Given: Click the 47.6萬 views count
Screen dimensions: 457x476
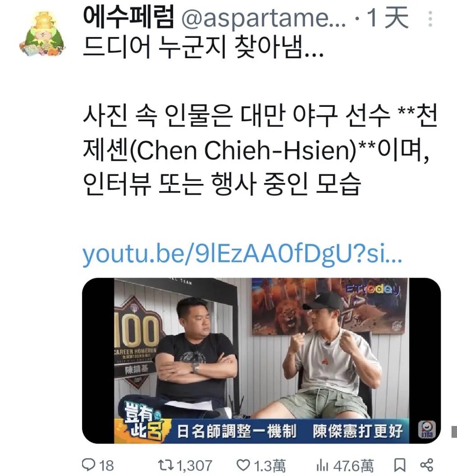Looking at the screenshot, I should (x=353, y=465).
